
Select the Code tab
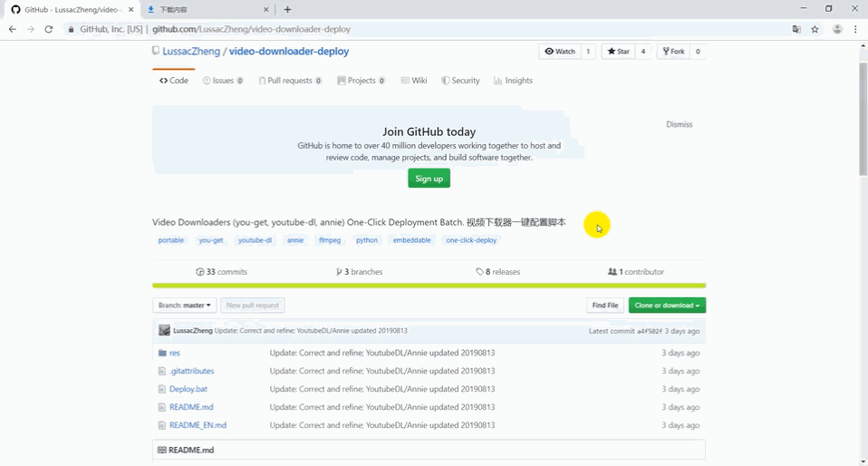click(174, 81)
